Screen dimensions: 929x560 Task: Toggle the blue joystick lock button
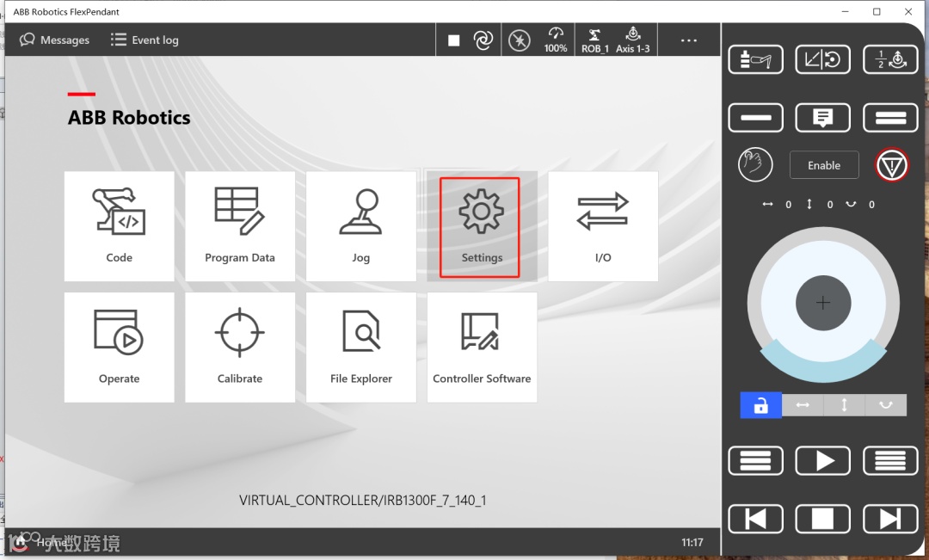760,405
